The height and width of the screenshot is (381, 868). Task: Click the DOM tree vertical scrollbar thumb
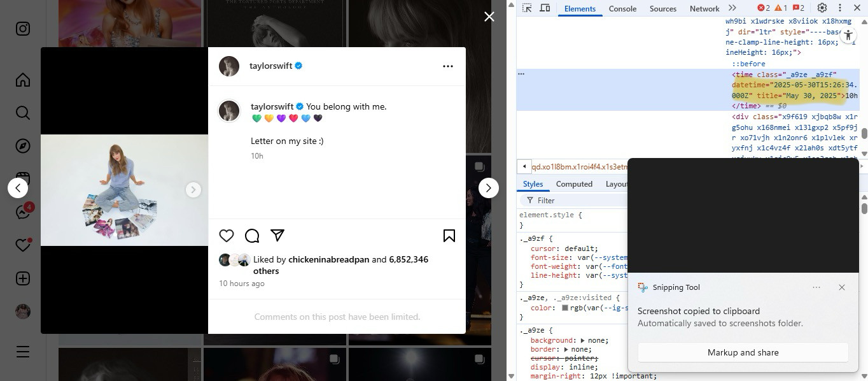[x=864, y=134]
